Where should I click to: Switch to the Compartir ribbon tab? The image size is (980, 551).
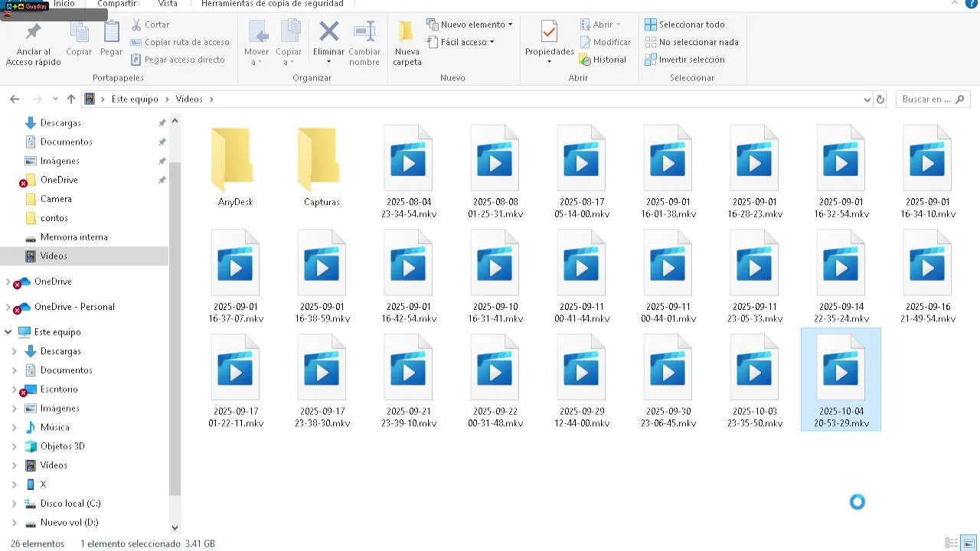[116, 4]
